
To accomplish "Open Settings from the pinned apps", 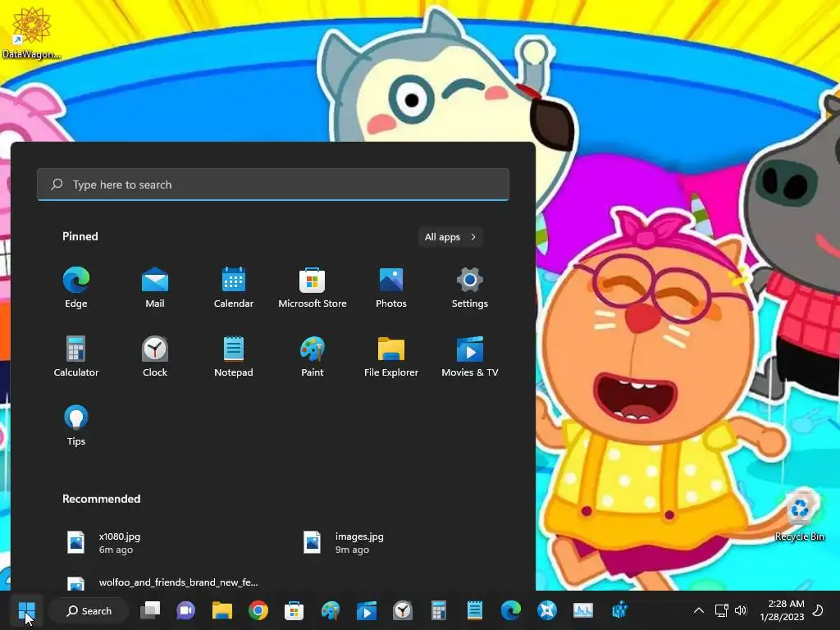I will coord(470,288).
